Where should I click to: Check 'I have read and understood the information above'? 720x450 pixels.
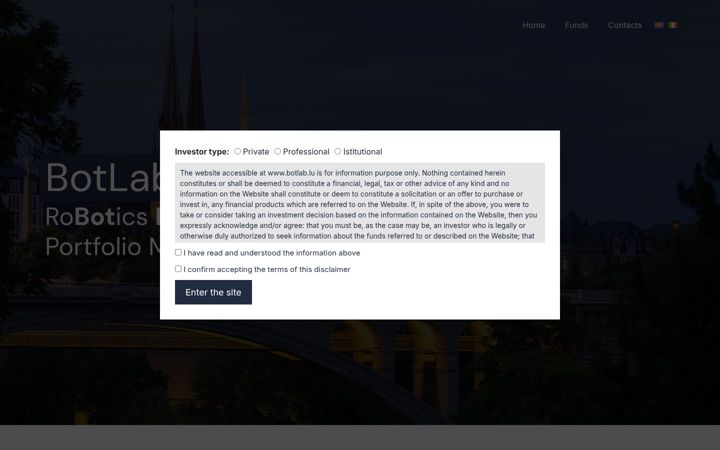pyautogui.click(x=178, y=252)
